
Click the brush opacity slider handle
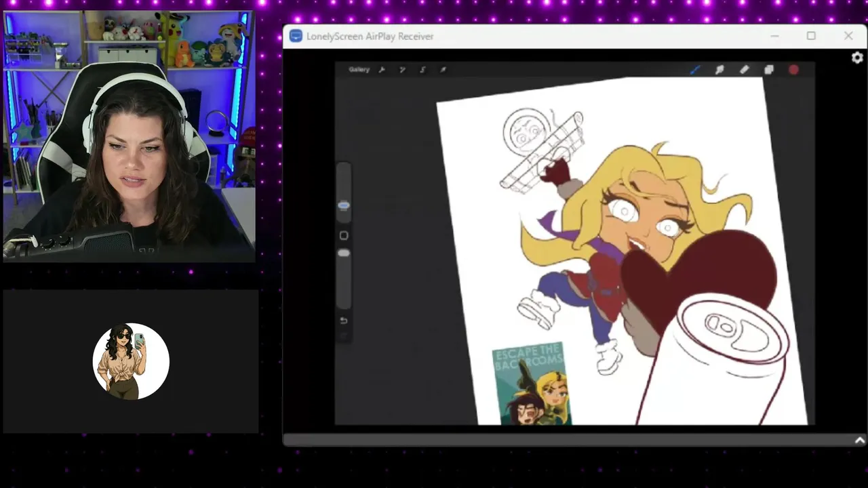(x=344, y=253)
